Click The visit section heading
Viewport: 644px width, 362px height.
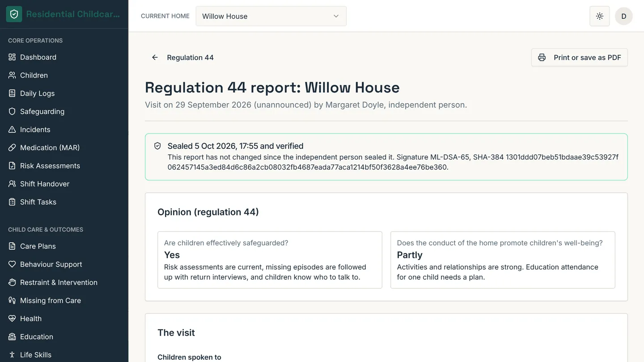pos(176,333)
